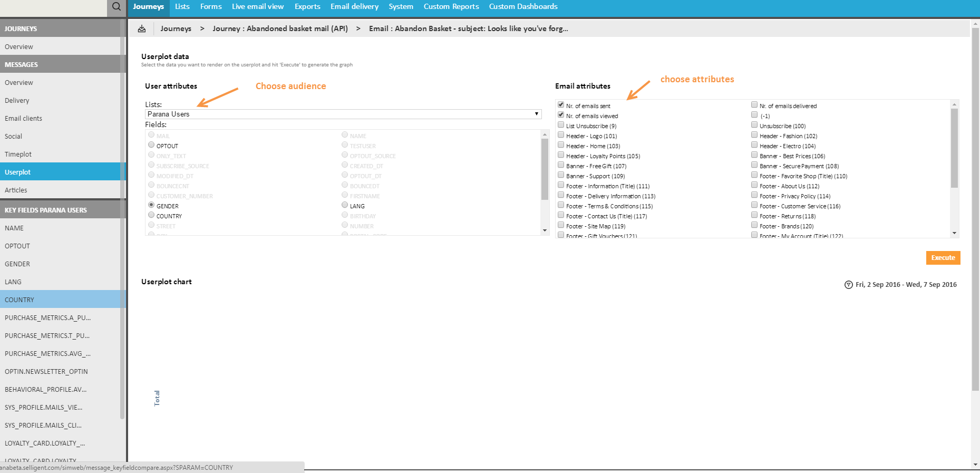Open the Email delivery top menu

pyautogui.click(x=354, y=7)
